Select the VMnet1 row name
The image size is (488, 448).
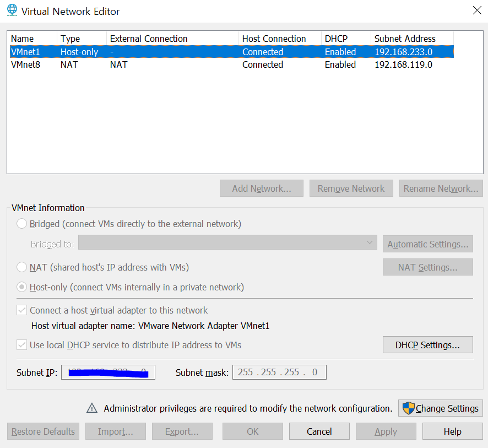[x=25, y=52]
